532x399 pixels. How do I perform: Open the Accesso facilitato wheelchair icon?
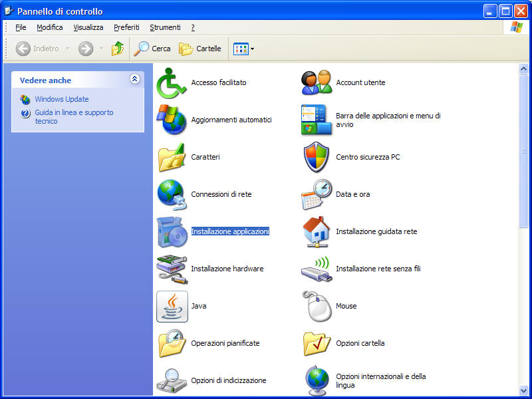tap(172, 82)
